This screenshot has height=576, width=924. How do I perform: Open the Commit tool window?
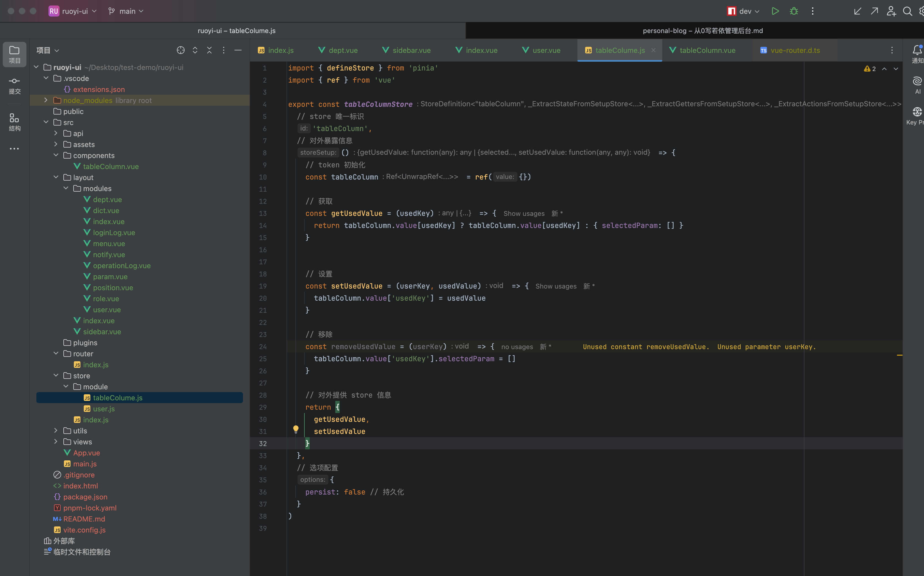coord(15,85)
